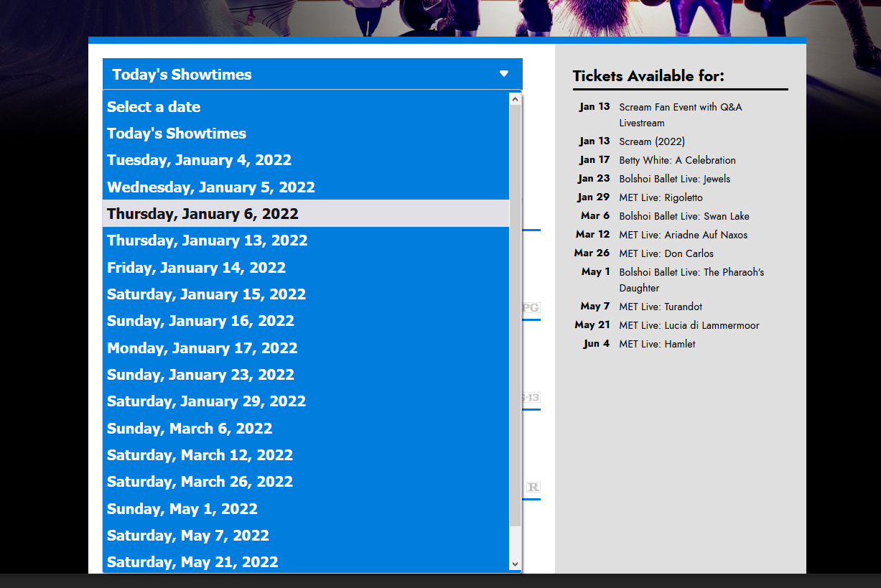Select Thursday, January 6, 2022
The height and width of the screenshot is (588, 881).
coord(306,214)
